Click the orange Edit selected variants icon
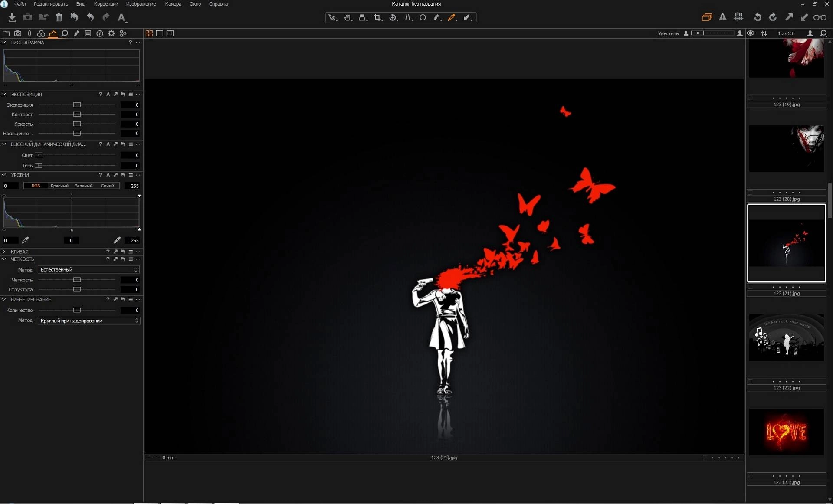 [x=707, y=17]
